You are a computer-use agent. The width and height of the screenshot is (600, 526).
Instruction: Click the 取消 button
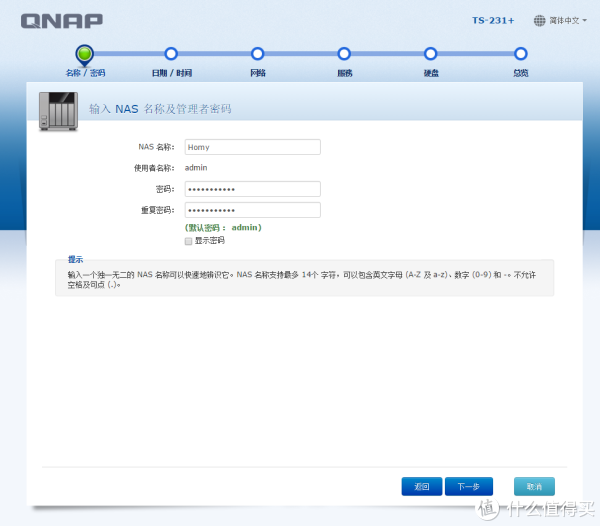tap(533, 486)
